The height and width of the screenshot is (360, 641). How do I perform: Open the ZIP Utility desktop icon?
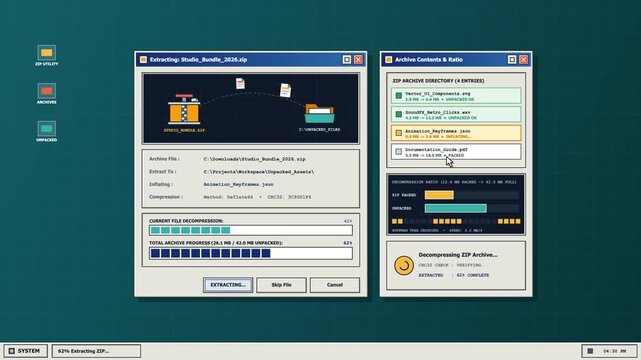(47, 55)
